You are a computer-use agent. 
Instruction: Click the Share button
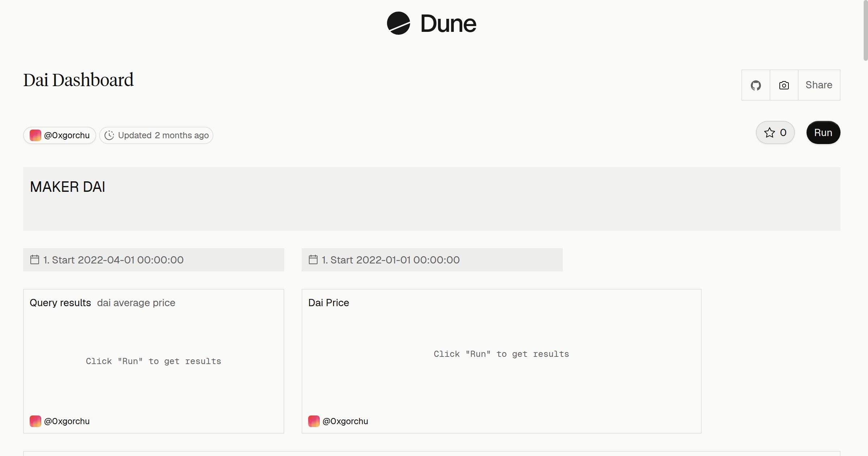click(x=819, y=85)
